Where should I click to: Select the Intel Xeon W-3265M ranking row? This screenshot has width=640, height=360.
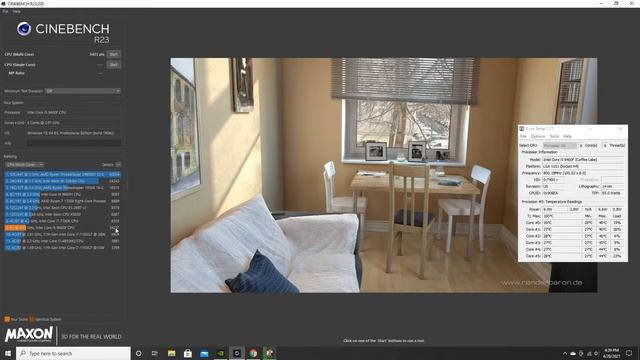63,181
